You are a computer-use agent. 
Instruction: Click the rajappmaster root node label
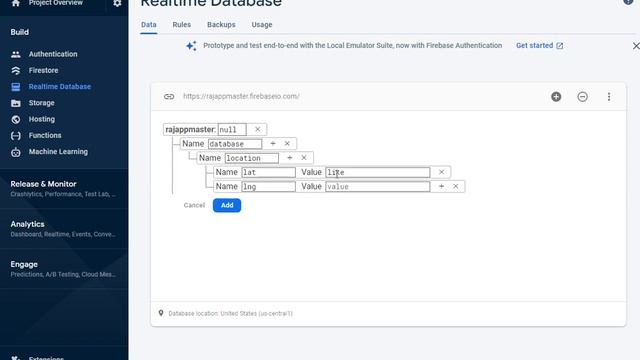(x=190, y=129)
